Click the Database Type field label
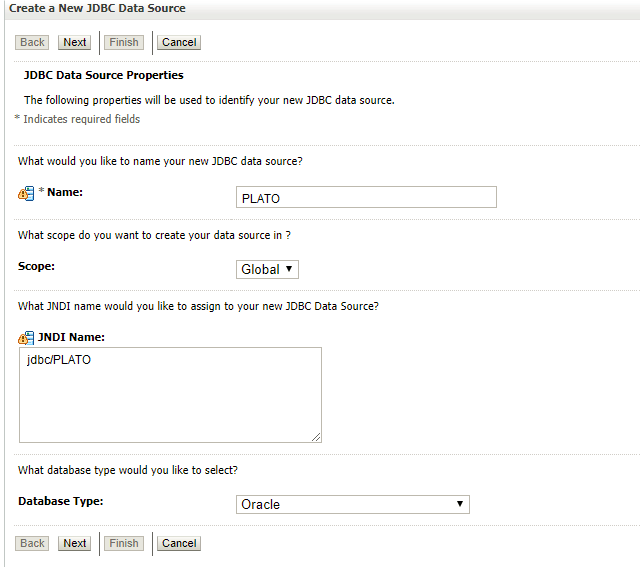The image size is (640, 567). [61, 501]
